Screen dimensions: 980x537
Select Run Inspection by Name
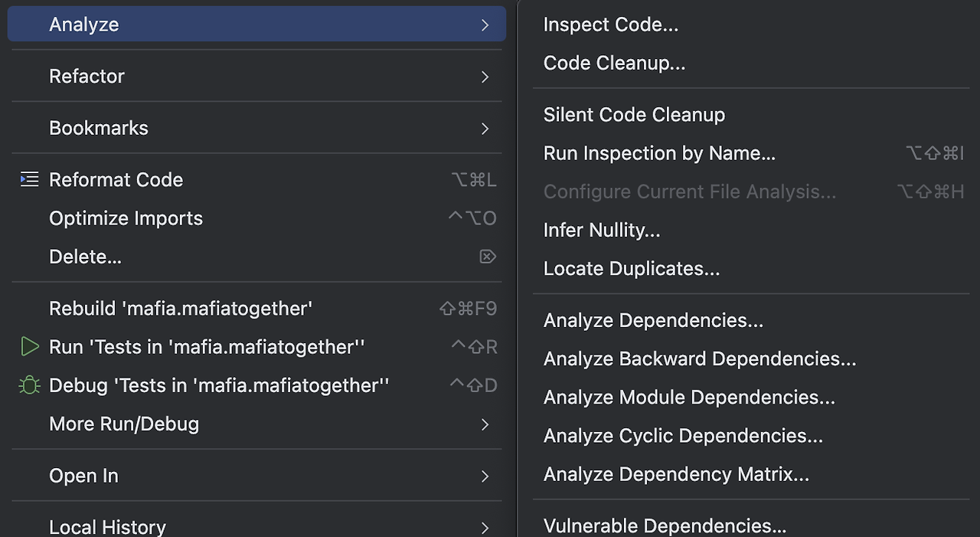[x=659, y=153]
